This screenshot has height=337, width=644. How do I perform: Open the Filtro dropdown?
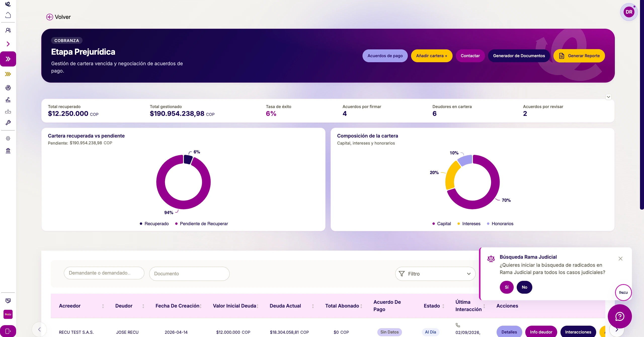(x=435, y=274)
